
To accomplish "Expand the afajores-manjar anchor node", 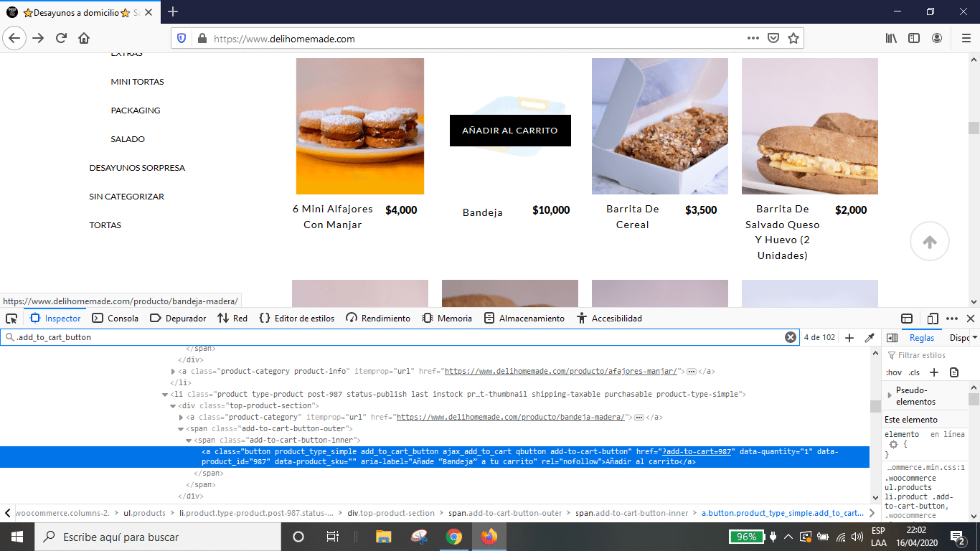I will click(x=174, y=372).
